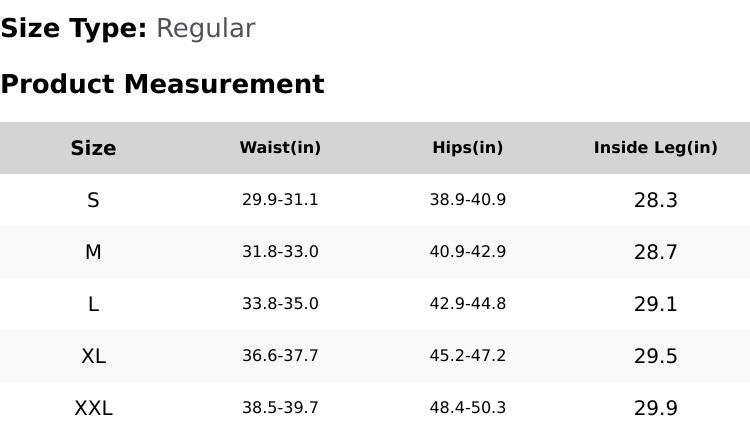This screenshot has width=750, height=434.
Task: Click inside leg value 29.1
Action: coord(655,304)
